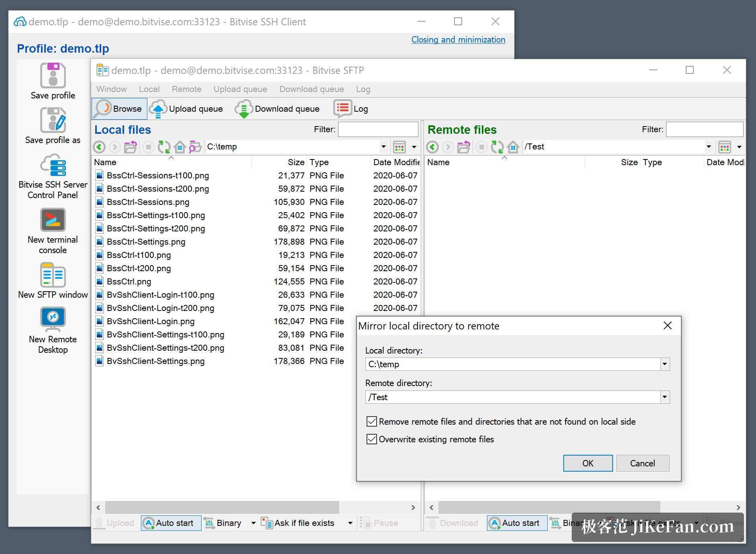Go to local home folder
This screenshot has width=756, height=554.
click(180, 147)
